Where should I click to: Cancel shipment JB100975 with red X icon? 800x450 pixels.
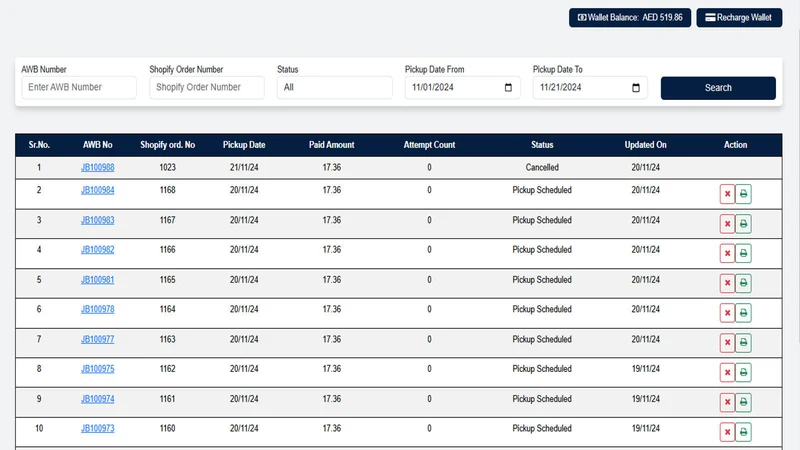[727, 372]
